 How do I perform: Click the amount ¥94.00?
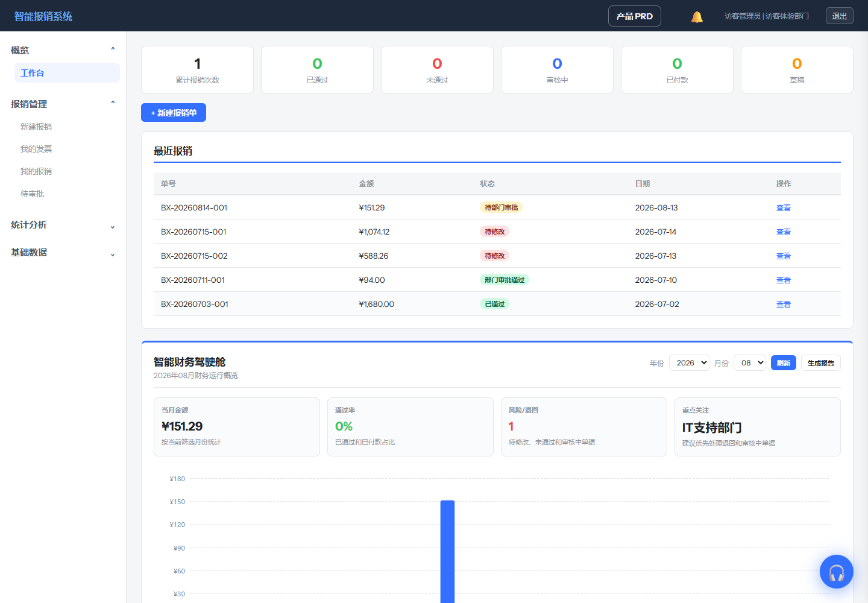click(372, 280)
